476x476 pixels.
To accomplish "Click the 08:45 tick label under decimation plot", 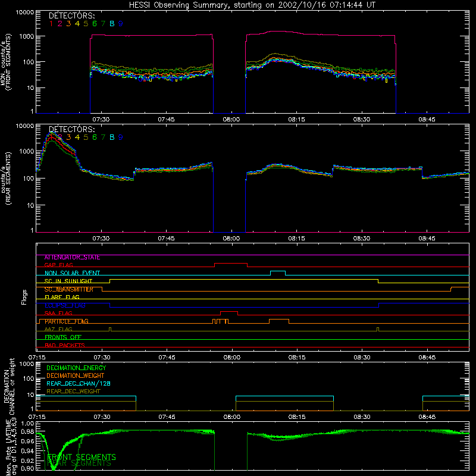I will (x=427, y=417).
